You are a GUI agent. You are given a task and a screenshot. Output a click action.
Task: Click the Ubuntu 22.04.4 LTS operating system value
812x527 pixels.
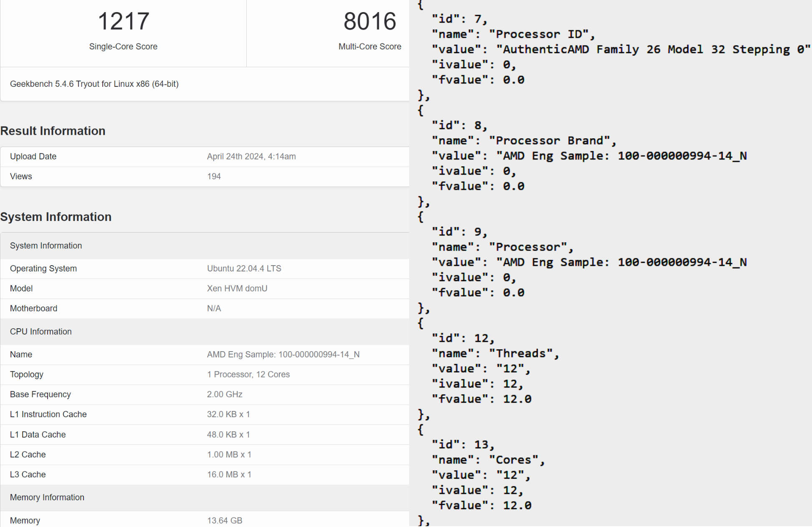pyautogui.click(x=244, y=269)
